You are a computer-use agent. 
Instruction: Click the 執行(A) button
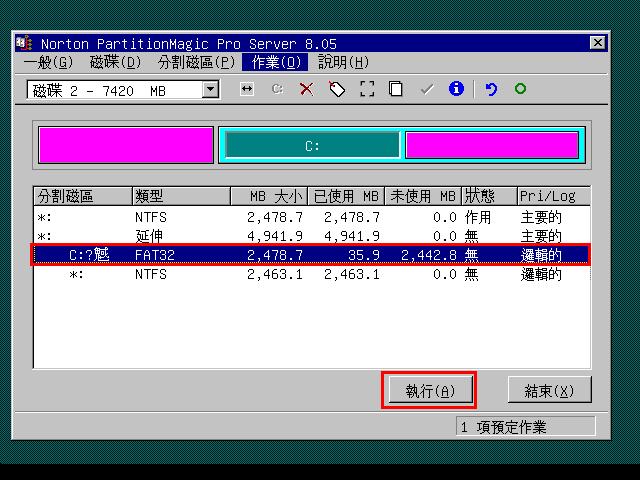(430, 391)
